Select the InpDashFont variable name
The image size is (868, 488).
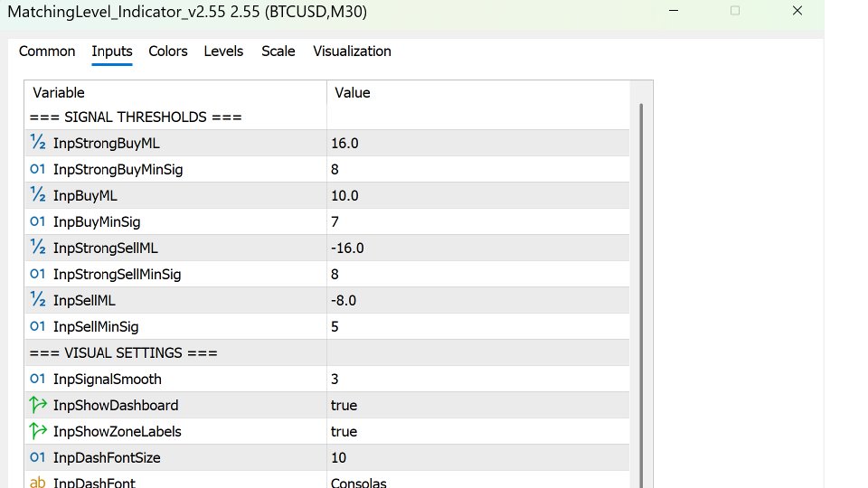tap(94, 483)
